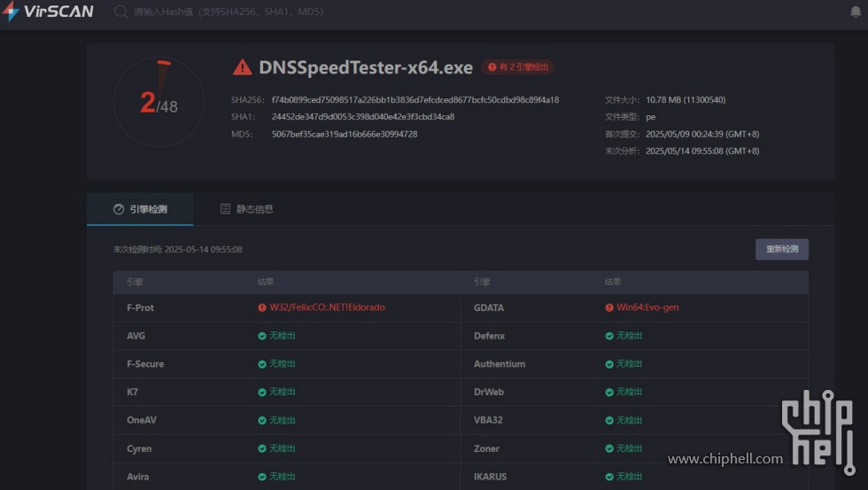Click green check icon in IKARUS row
Viewport: 868px width, 490px height.
pyautogui.click(x=609, y=477)
